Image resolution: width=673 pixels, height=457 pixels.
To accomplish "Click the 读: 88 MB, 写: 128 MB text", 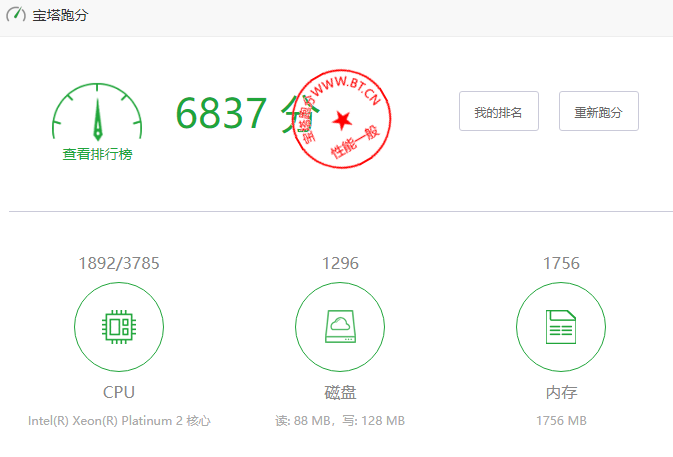I will coord(340,421).
